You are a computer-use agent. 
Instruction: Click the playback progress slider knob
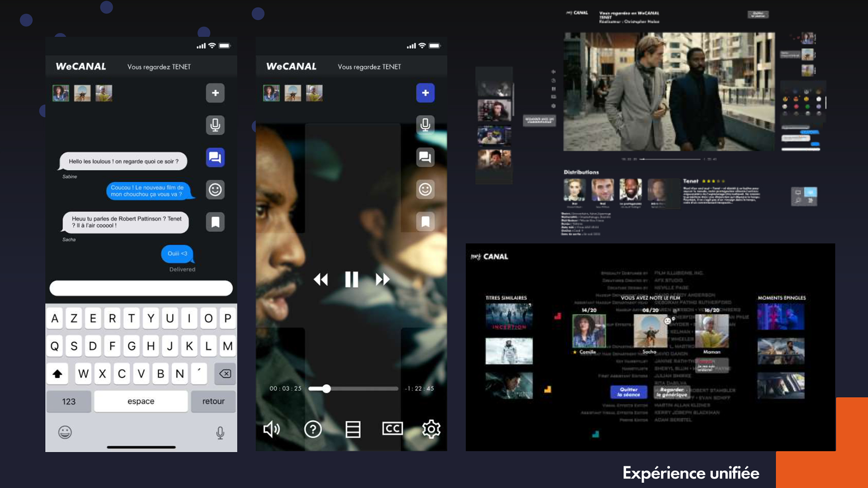click(x=326, y=389)
